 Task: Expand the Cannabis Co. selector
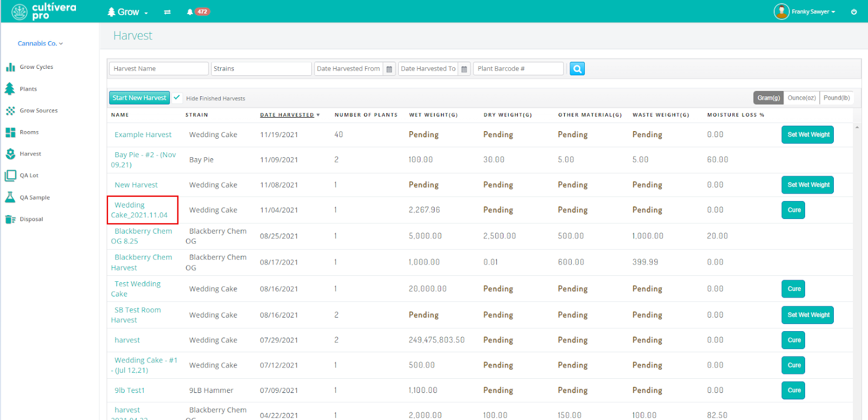click(x=40, y=43)
